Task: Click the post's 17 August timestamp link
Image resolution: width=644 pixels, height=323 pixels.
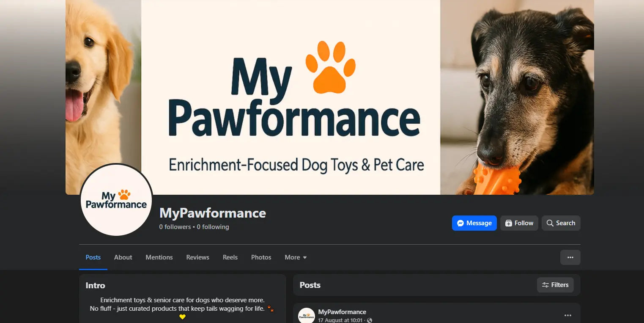Action: [x=340, y=320]
